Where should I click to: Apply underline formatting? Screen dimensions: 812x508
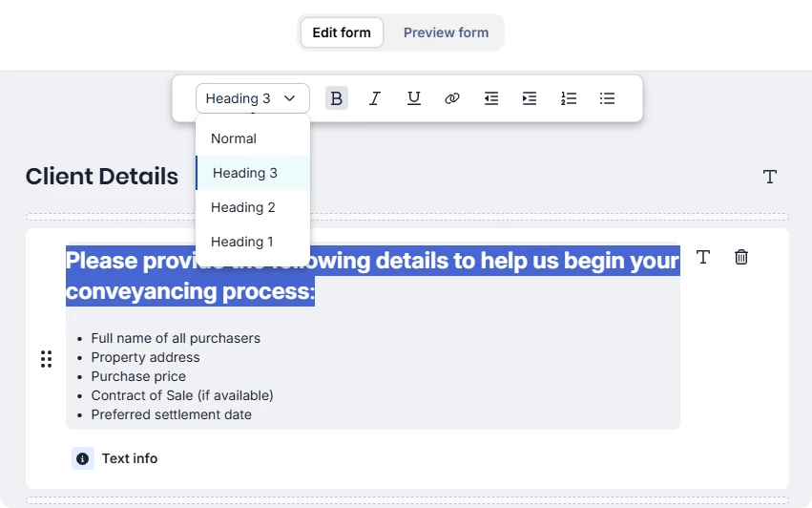pos(414,98)
